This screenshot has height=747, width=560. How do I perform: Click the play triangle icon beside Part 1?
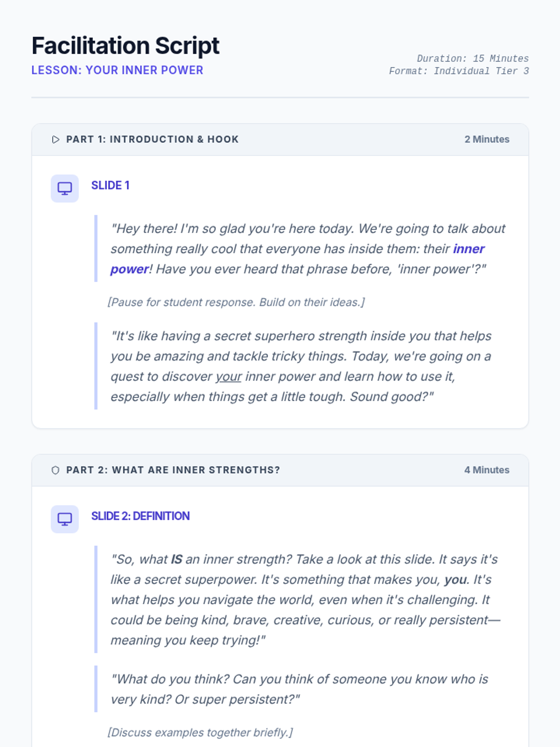(56, 140)
